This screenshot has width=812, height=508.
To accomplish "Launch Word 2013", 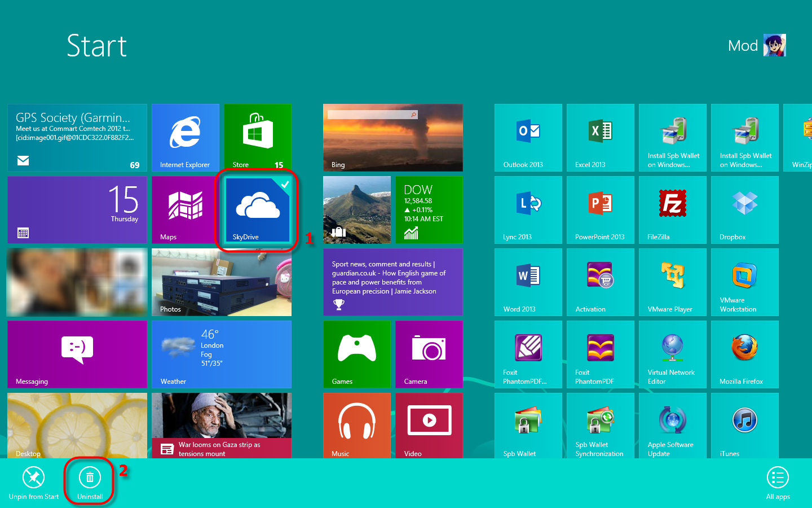I will point(528,282).
